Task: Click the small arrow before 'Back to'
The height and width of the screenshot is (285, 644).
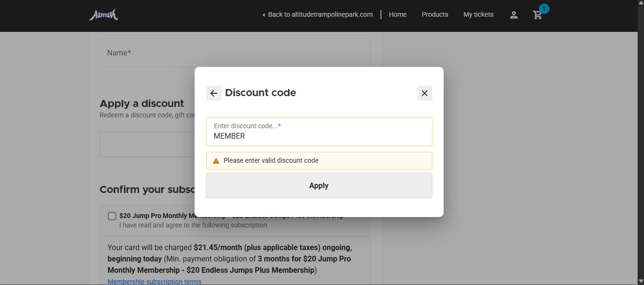Action: [x=264, y=15]
